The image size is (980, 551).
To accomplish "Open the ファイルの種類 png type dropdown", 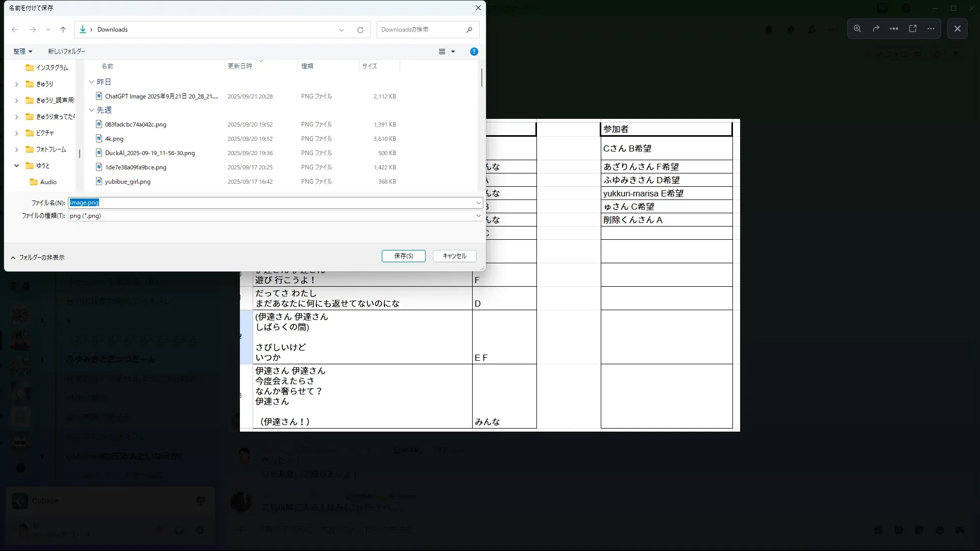I will point(478,216).
